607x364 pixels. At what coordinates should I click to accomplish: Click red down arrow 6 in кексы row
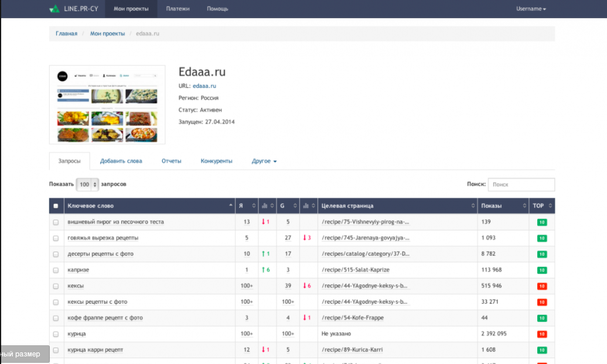[307, 286]
